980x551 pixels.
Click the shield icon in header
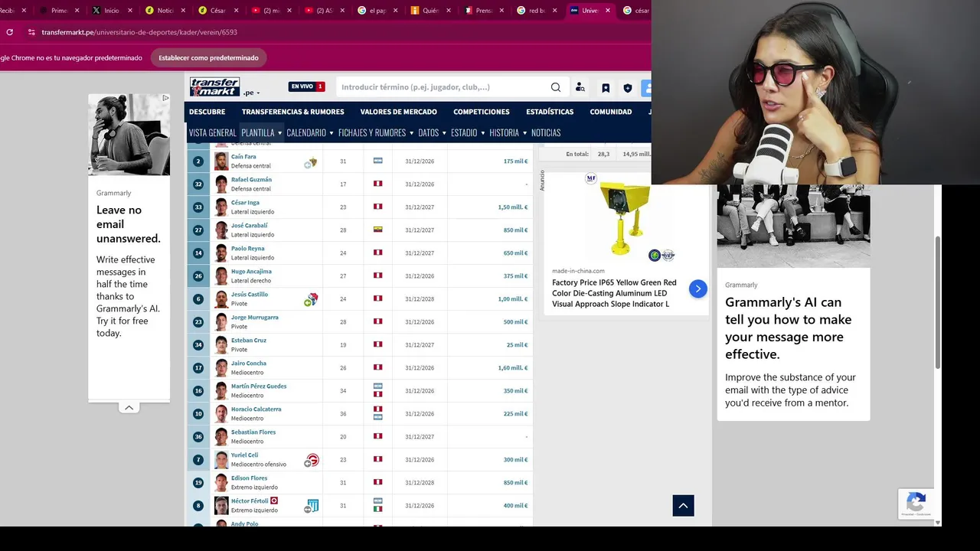pos(628,88)
